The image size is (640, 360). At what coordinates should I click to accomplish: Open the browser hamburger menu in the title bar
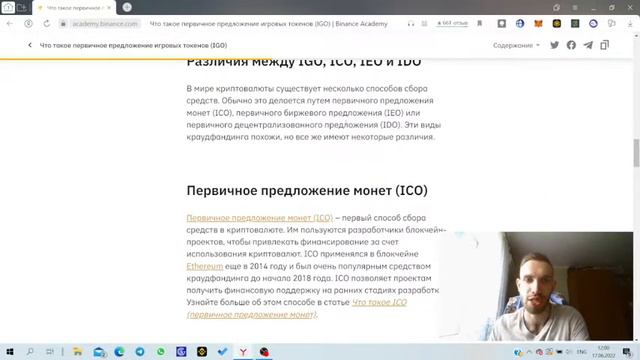[575, 8]
